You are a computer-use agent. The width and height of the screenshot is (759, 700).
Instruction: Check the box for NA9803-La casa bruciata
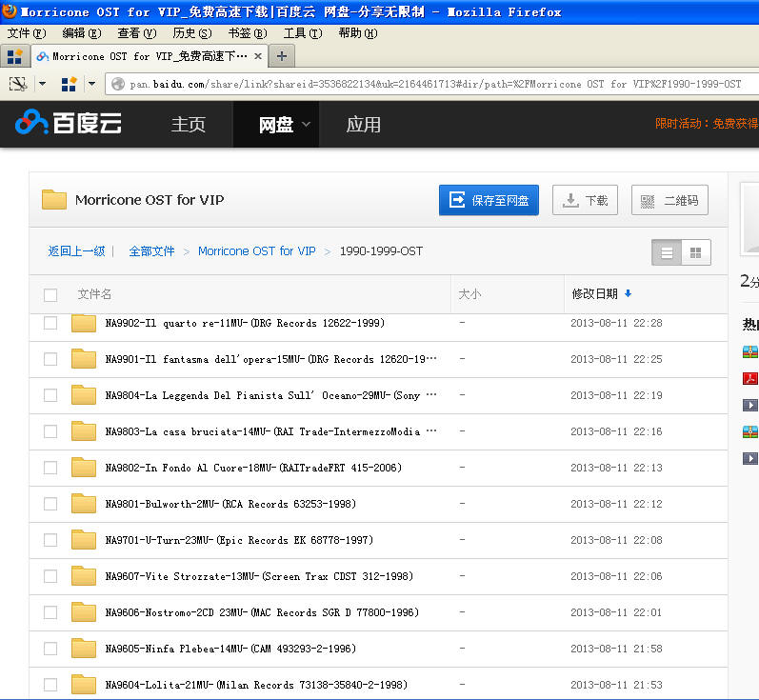(x=50, y=431)
